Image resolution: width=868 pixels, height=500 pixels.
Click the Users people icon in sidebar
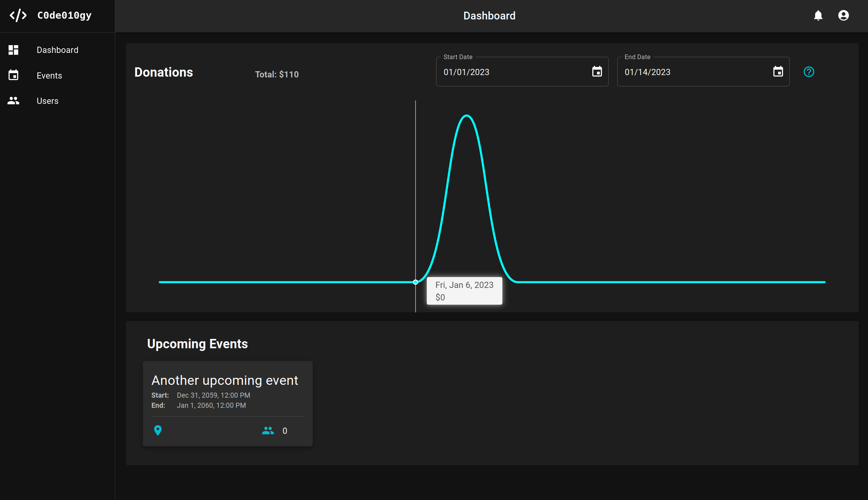coord(14,101)
